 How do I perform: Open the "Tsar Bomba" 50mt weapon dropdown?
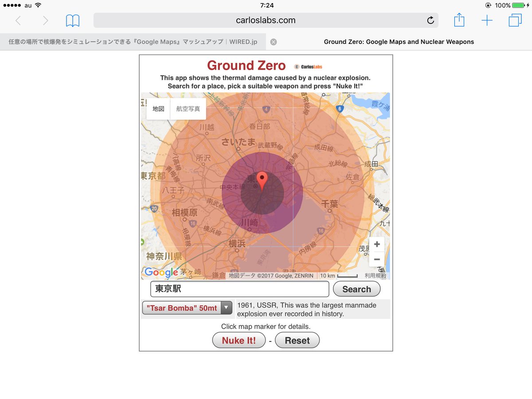click(x=187, y=308)
